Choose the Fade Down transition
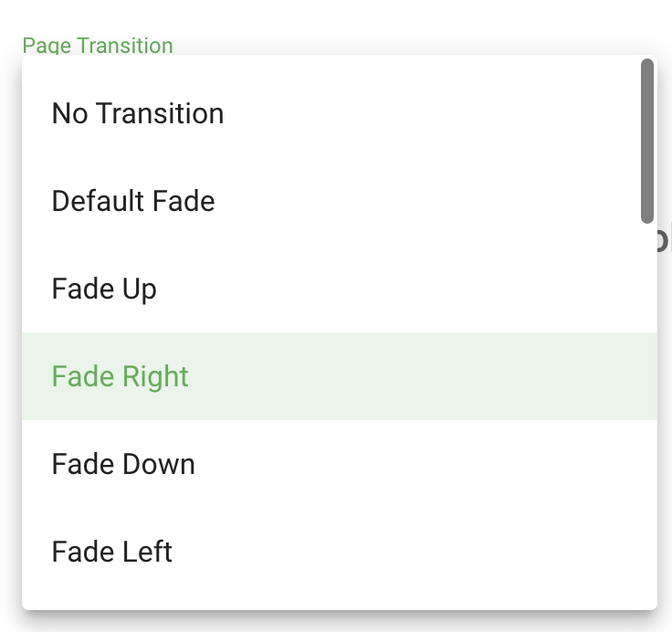The height and width of the screenshot is (632, 672). click(x=340, y=463)
